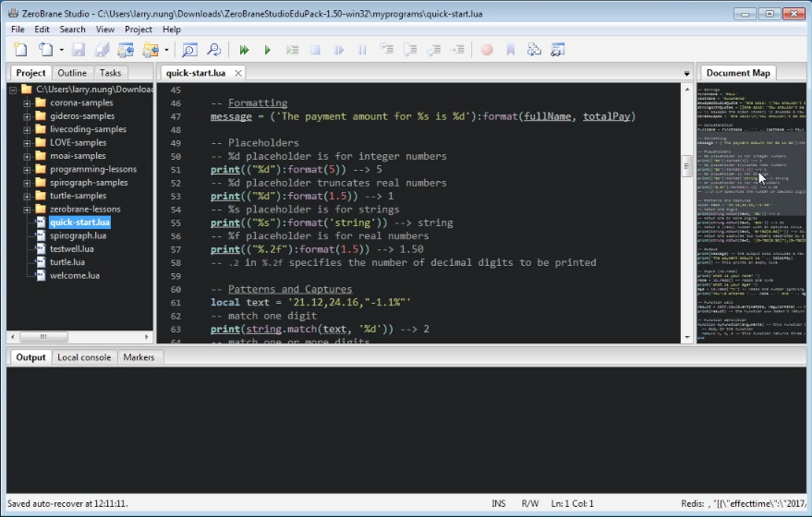Click the Document Map code thumbnail
Viewport: 812px width, 517px height.
(x=751, y=213)
